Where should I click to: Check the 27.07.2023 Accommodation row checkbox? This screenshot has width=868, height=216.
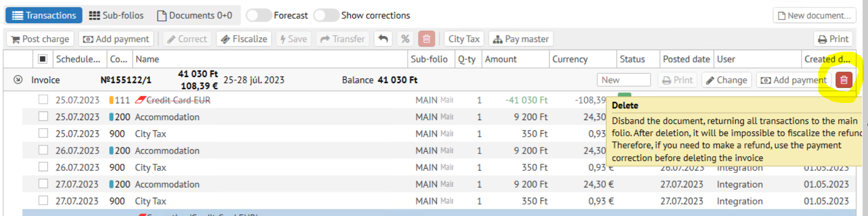43,184
